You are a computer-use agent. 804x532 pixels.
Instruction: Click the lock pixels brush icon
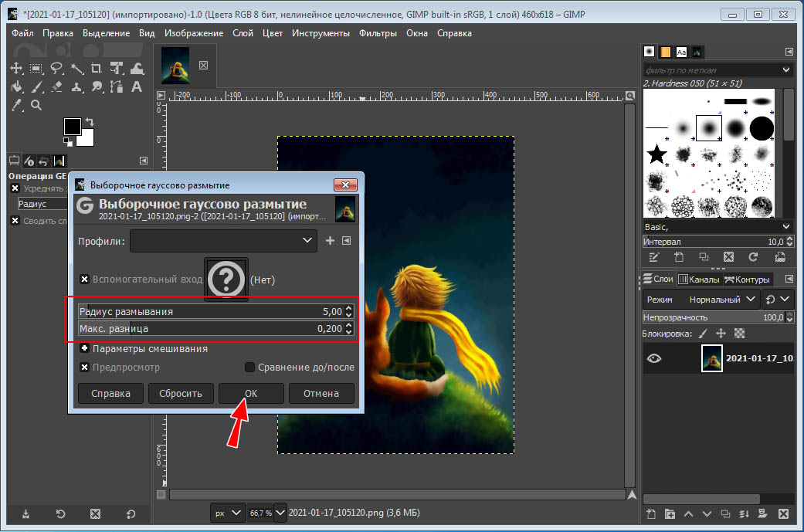pos(702,334)
